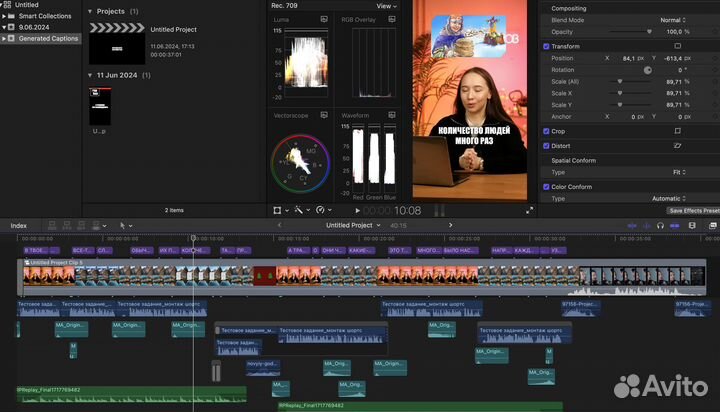Open the RGB Overlay scope settings icon
720x412 pixels.
click(x=391, y=19)
